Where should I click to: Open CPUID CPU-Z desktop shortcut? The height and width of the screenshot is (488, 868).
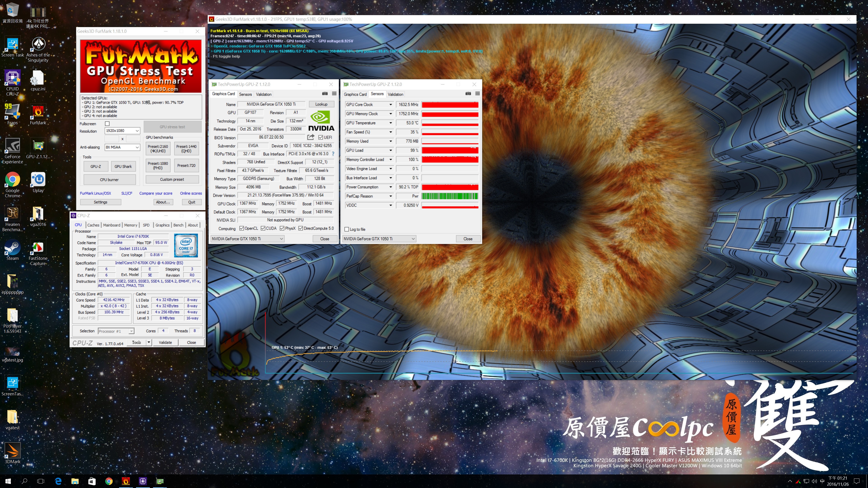click(12, 82)
